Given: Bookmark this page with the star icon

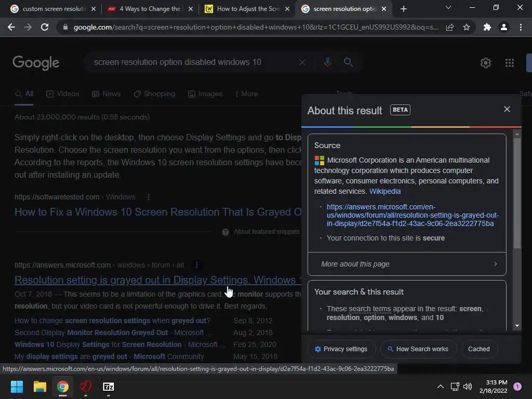Looking at the screenshot, I should tap(467, 27).
